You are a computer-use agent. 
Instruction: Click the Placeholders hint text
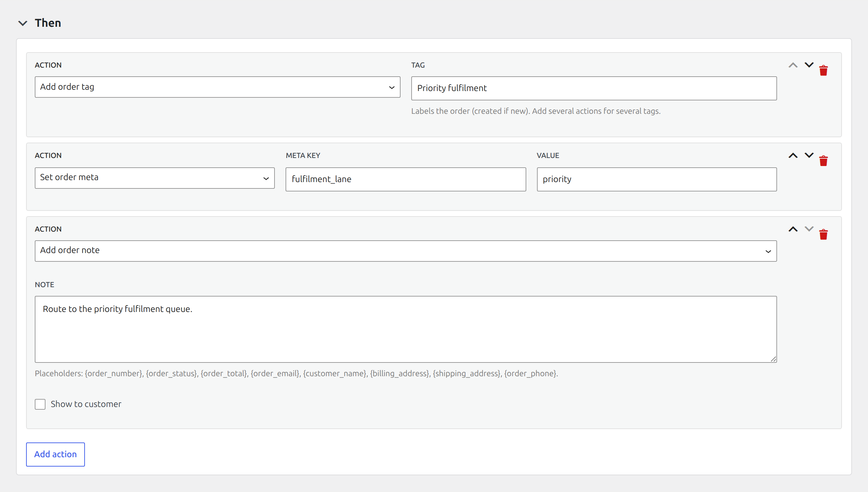tap(296, 374)
